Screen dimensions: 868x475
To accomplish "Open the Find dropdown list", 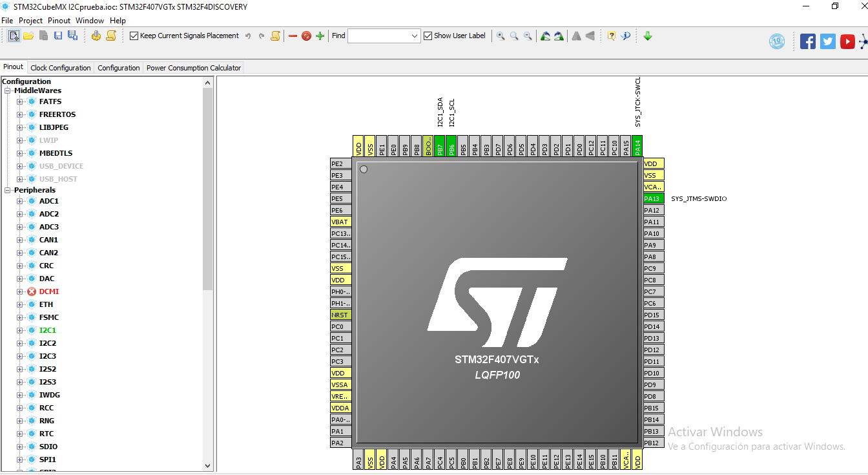I will 415,36.
